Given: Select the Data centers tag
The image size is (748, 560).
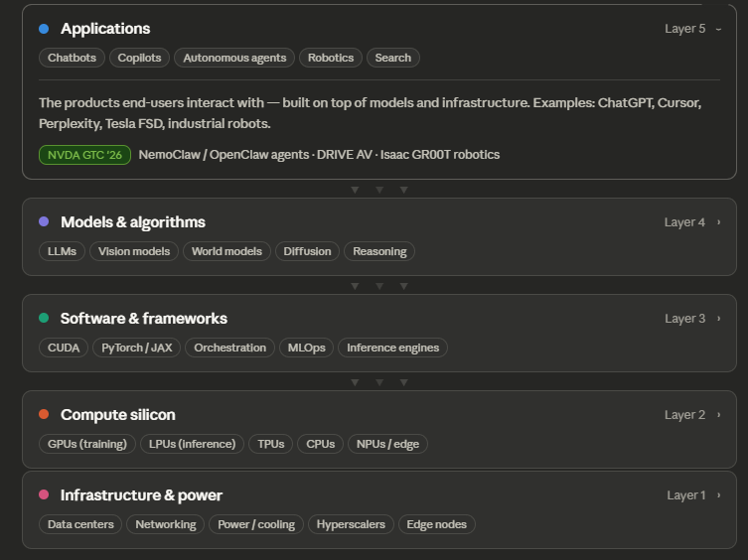Looking at the screenshot, I should [x=80, y=524].
